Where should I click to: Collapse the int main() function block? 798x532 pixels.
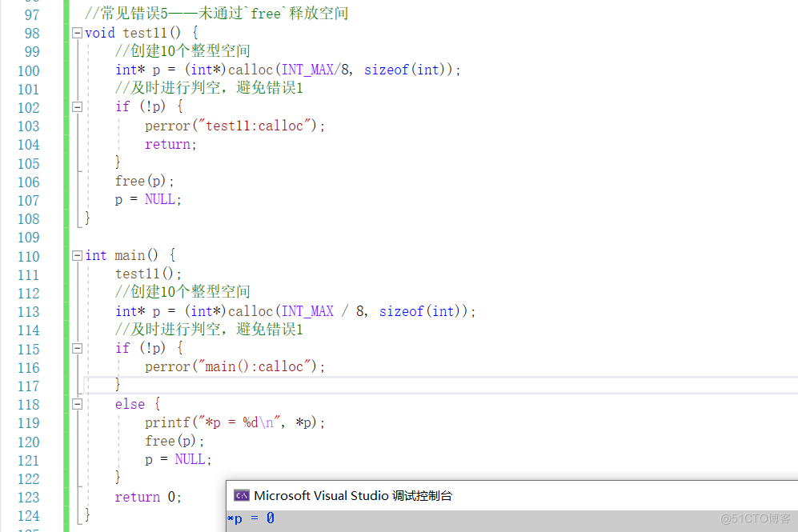pyautogui.click(x=78, y=255)
